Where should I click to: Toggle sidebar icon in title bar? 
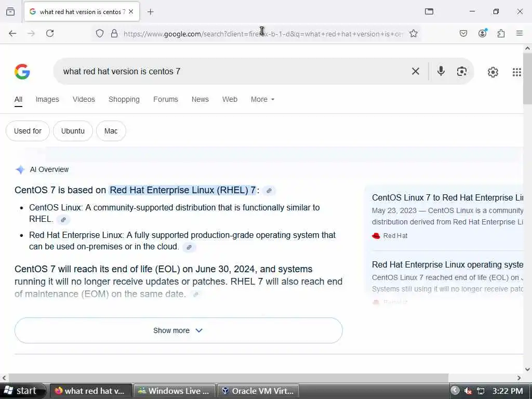click(x=429, y=11)
